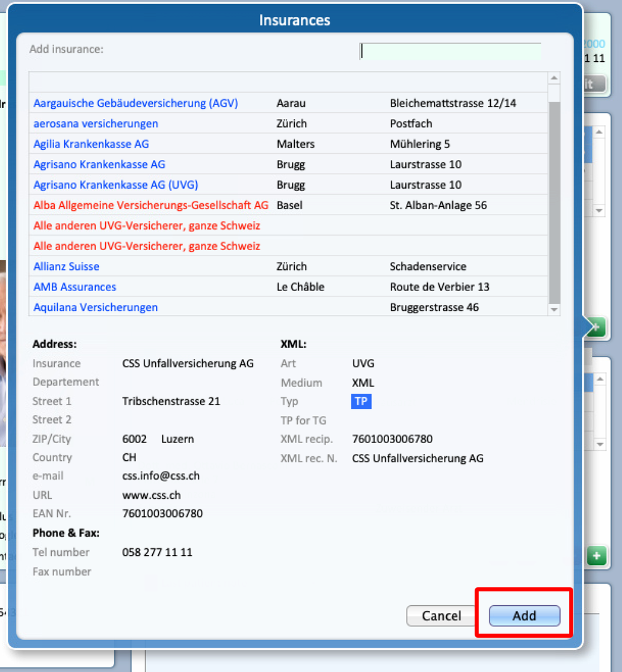Click css.info@css.ch e-mail value

tap(161, 475)
